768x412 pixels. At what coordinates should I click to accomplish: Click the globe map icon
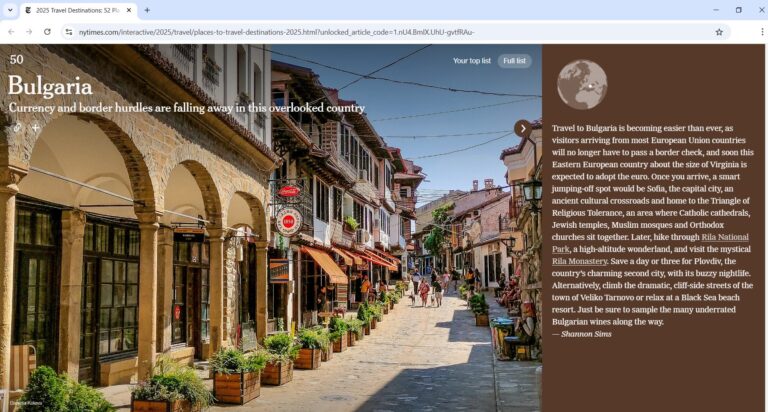pos(581,85)
